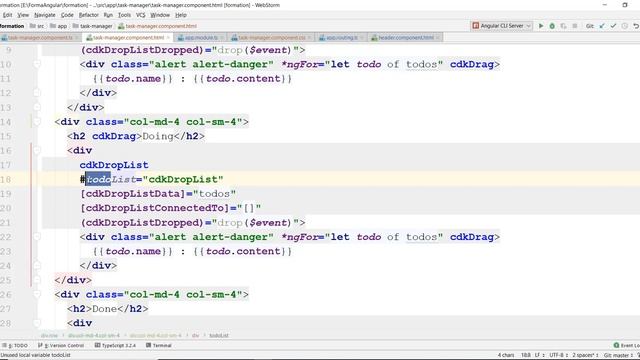Open the Help menu
The width and height of the screenshot is (640, 360).
tap(180, 15)
